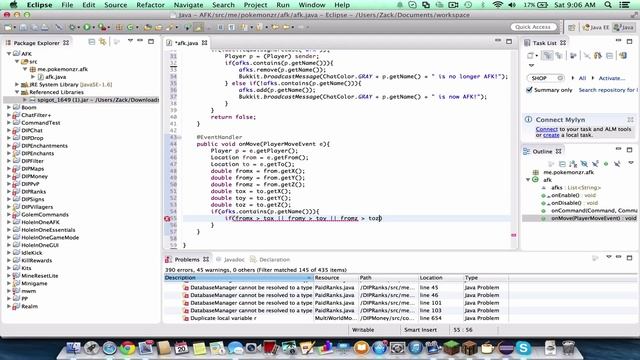Click the Save All toolbar icon
Image resolution: width=640 pixels, height=360 pixels.
[34, 27]
